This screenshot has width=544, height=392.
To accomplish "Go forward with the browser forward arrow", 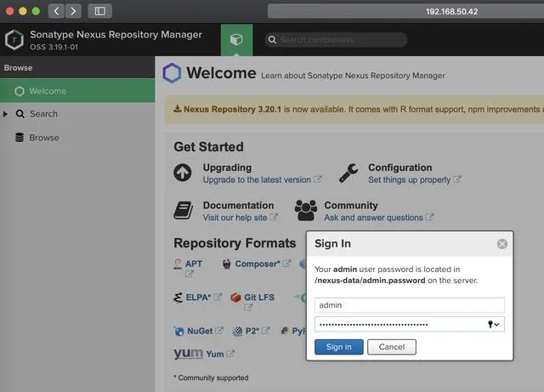I will tap(73, 11).
